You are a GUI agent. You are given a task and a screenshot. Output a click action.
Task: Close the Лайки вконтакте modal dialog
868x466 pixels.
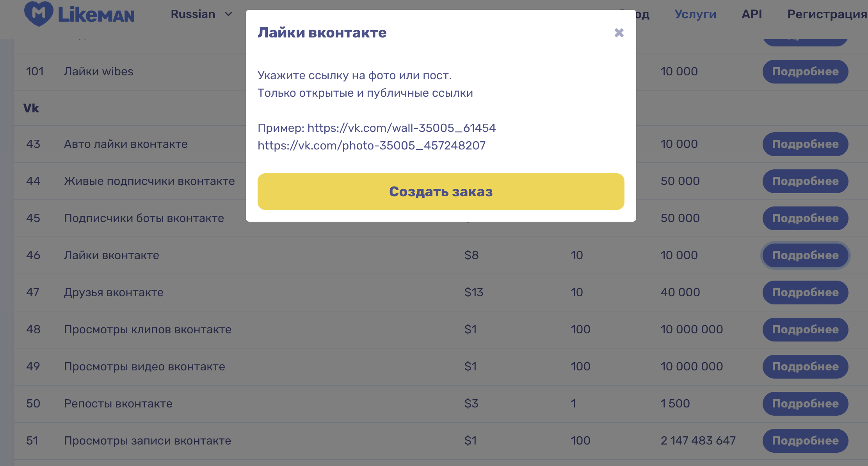point(619,33)
